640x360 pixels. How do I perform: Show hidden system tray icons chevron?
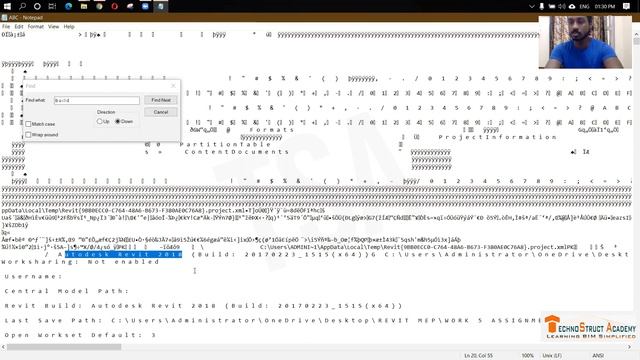[x=531, y=6]
